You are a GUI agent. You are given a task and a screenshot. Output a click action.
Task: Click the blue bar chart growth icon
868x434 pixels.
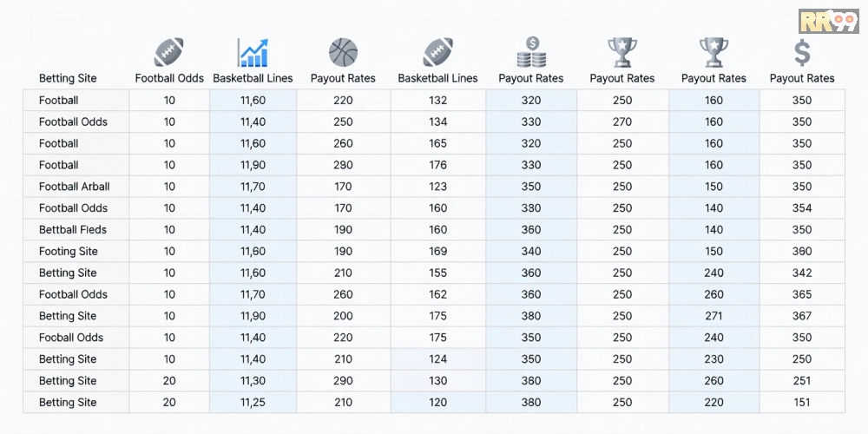(x=253, y=53)
